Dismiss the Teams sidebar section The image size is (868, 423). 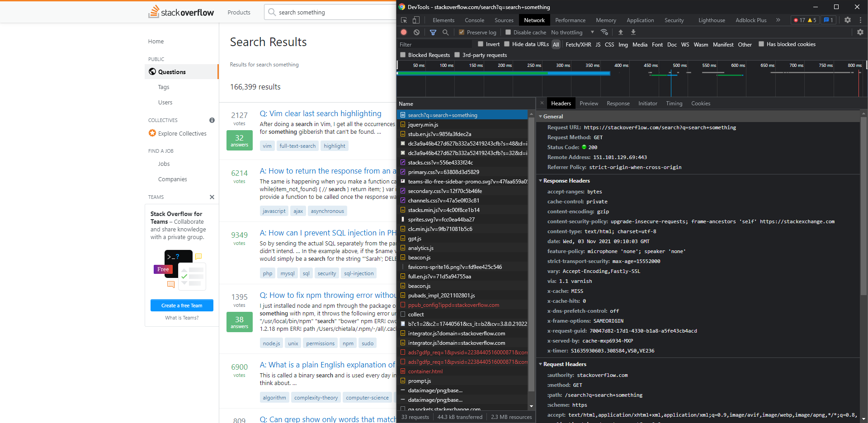212,197
